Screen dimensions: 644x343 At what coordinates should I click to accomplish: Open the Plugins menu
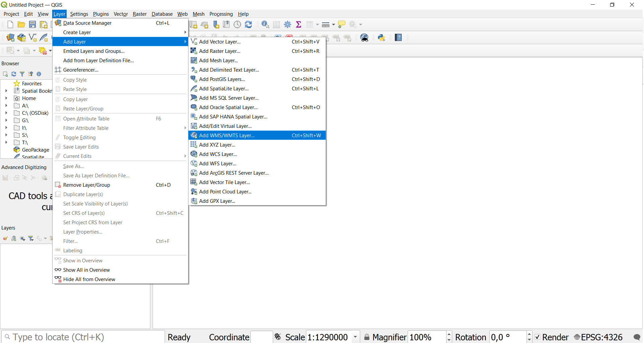[x=101, y=14]
